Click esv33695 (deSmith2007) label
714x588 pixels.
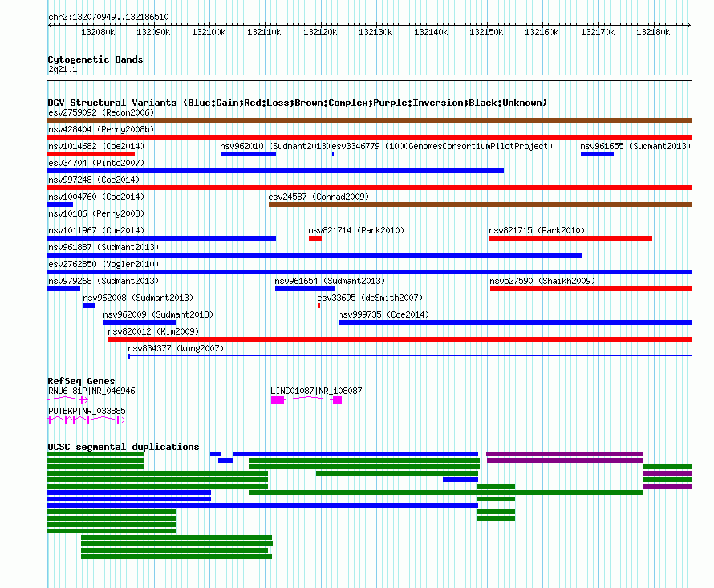pyautogui.click(x=370, y=298)
